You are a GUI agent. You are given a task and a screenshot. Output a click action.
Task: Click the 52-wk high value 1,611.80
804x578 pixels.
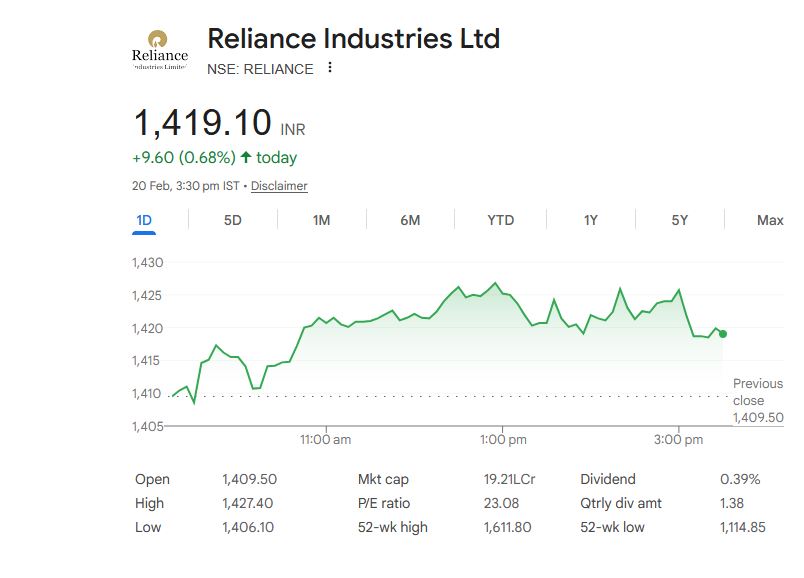pos(507,527)
